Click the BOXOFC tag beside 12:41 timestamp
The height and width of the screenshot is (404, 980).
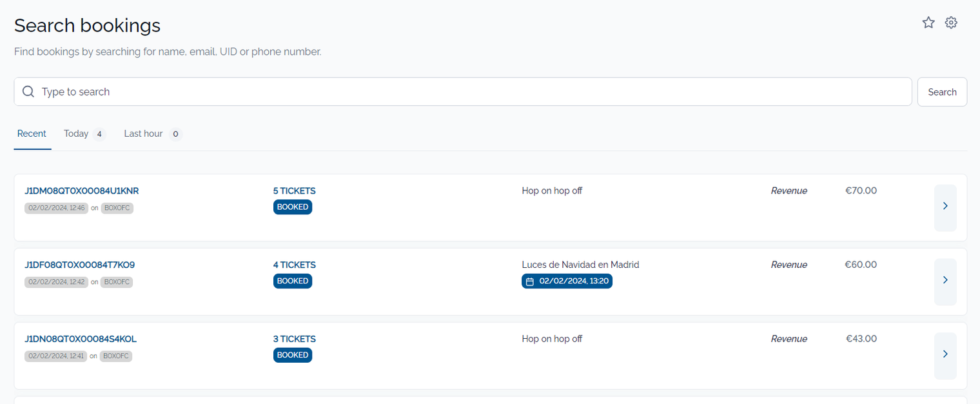116,356
